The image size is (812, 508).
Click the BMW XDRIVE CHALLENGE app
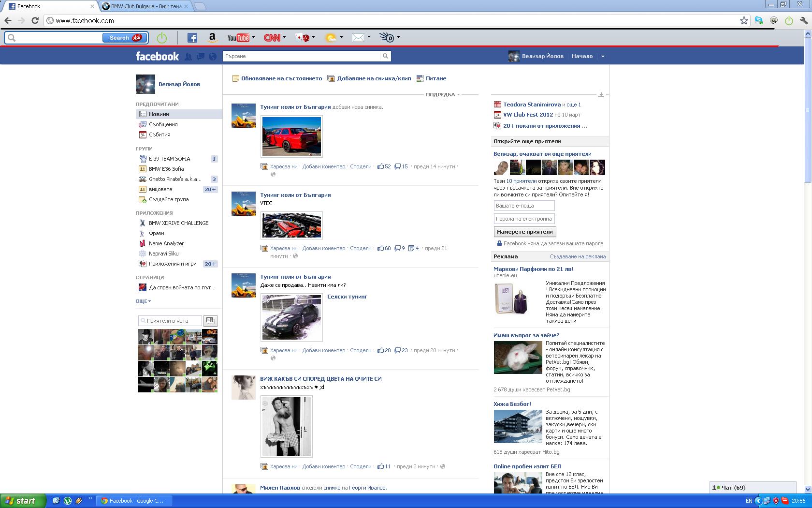click(179, 223)
